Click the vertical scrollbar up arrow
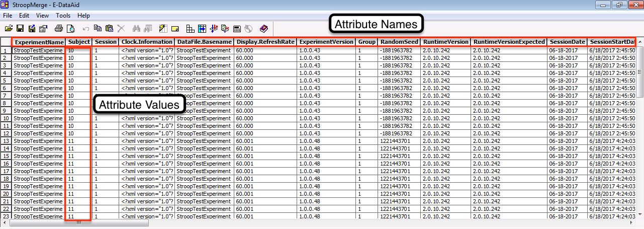 pyautogui.click(x=640, y=42)
